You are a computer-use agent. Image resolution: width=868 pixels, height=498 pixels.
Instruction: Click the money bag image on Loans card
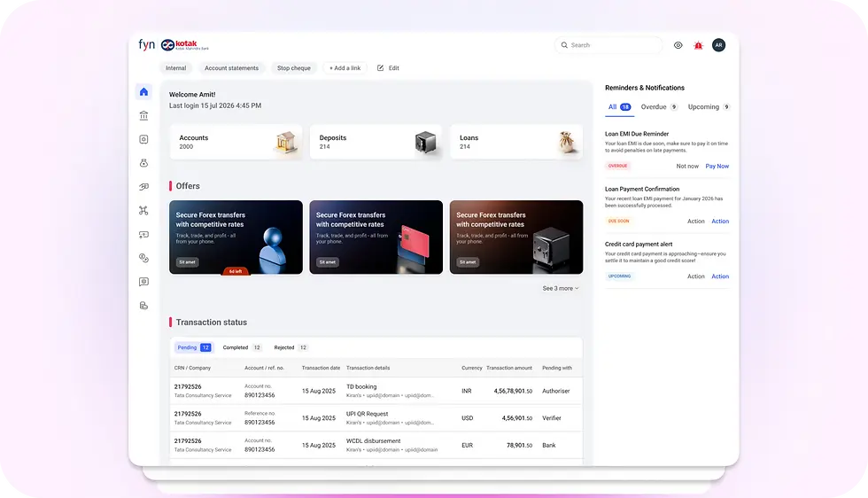click(x=566, y=143)
